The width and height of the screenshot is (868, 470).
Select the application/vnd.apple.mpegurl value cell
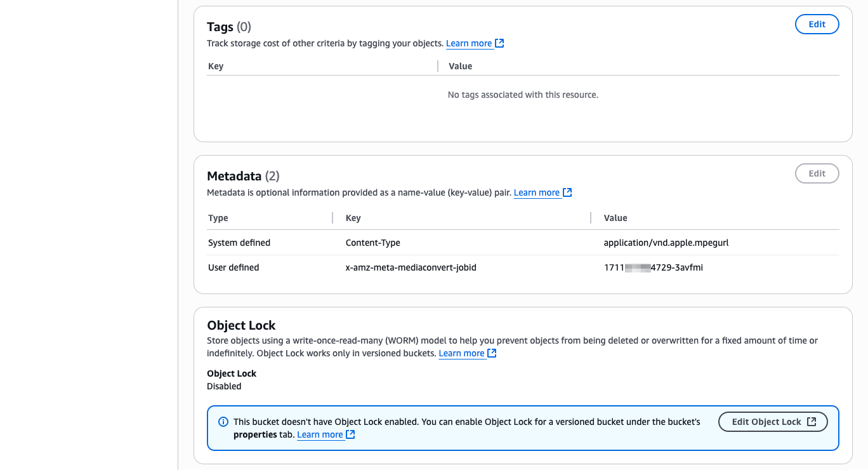pyautogui.click(x=671, y=243)
